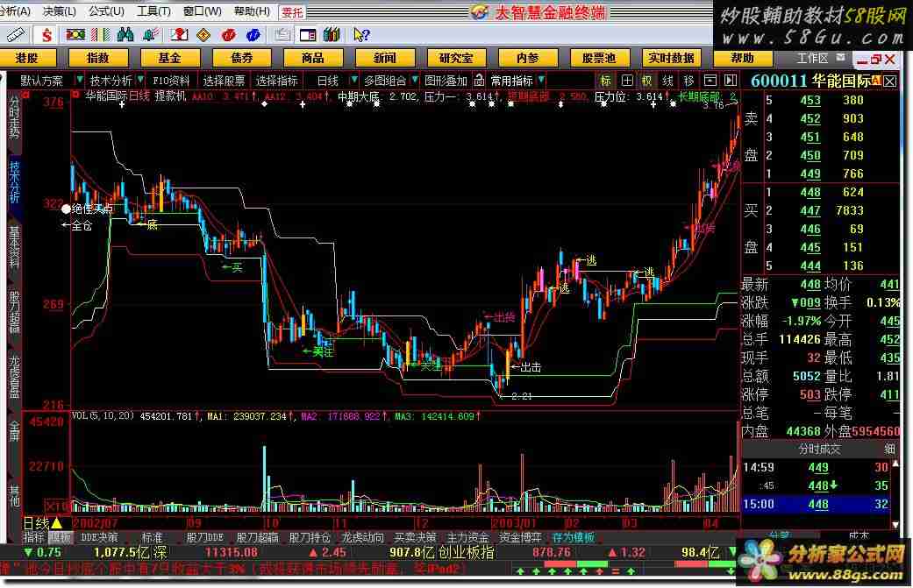Expand the 默认方案 dropdown arrow
This screenshot has height=588, width=913.
79,80
